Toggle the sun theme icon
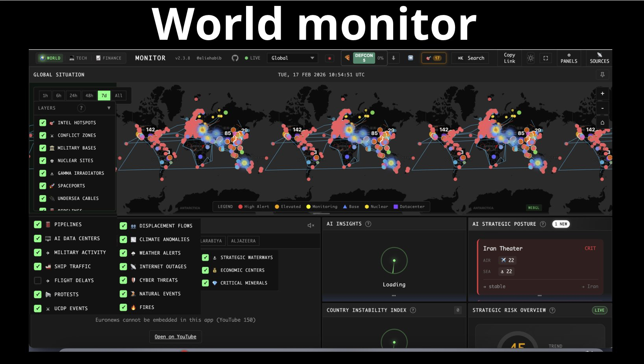Viewport: 644px width, 364px height. [x=531, y=58]
